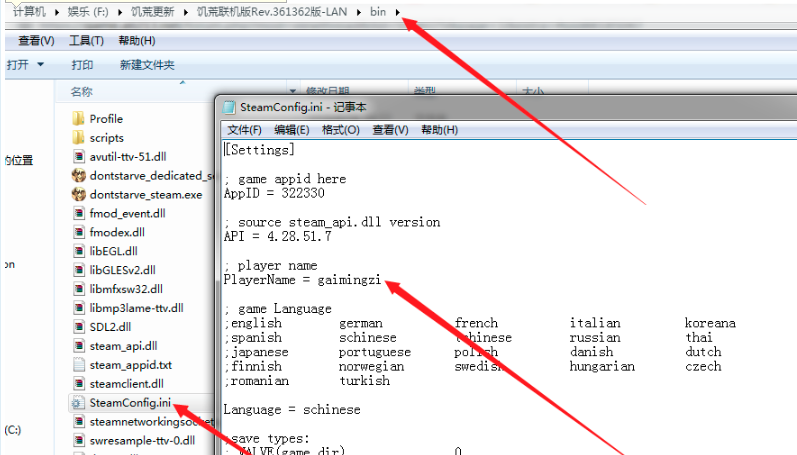Screen dimensions: 797x455
Task: Open the scripts folder icon
Action: pyautogui.click(x=79, y=138)
